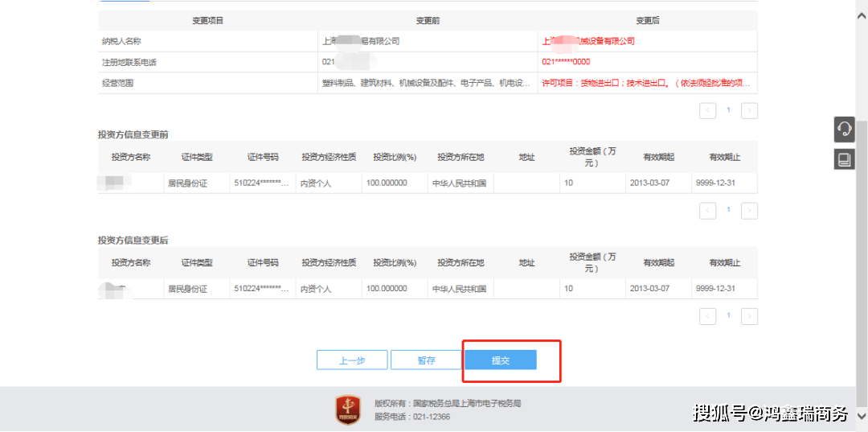Select the 注册地联系电话 row label
Screen dimensions: 868x432
tap(129, 63)
